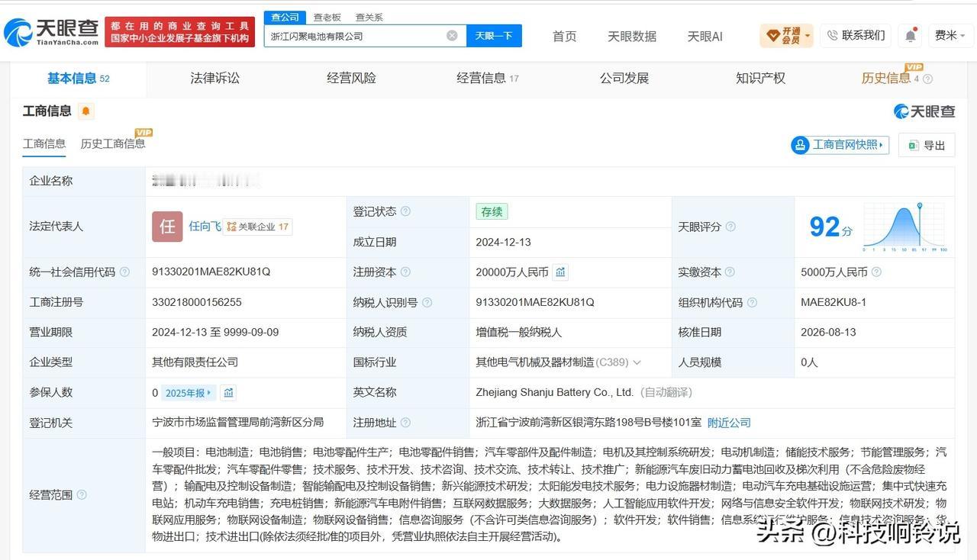
Task: Open 工商官网快照 snapshot button
Action: click(x=840, y=144)
